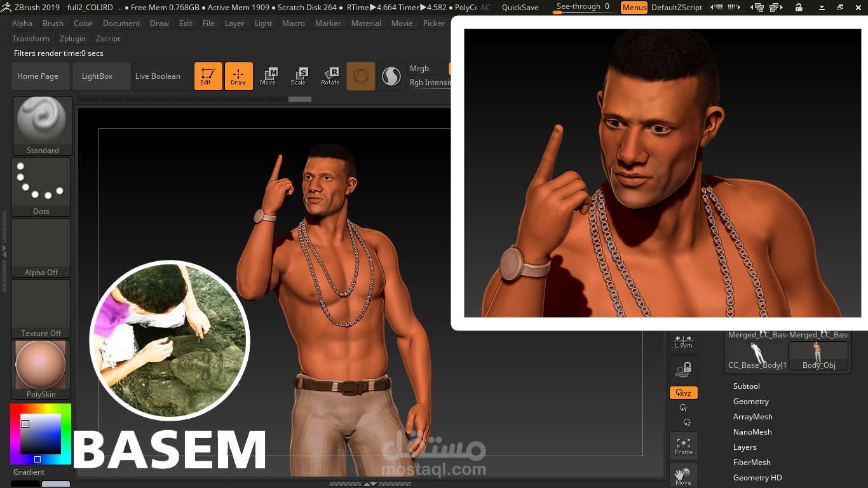Open the Zplugin menu

(x=72, y=39)
